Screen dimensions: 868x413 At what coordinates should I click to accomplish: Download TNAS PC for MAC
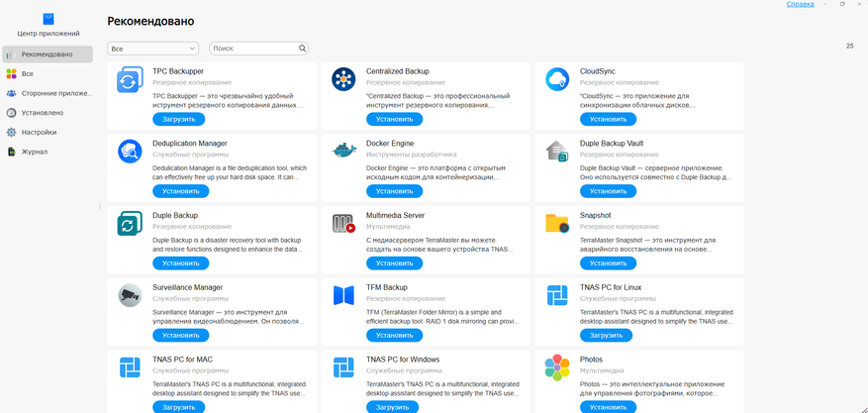pyautogui.click(x=179, y=407)
